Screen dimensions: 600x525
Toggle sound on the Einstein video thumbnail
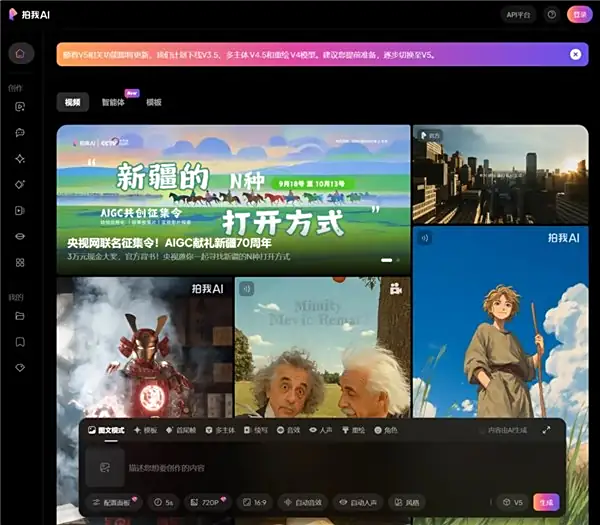click(x=246, y=289)
